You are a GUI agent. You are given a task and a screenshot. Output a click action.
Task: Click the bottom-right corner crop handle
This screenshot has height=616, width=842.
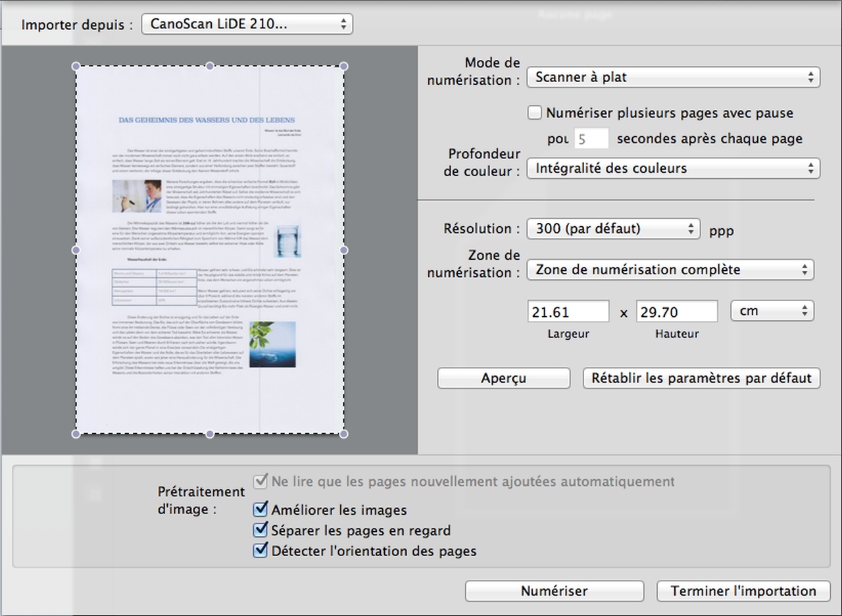(343, 433)
